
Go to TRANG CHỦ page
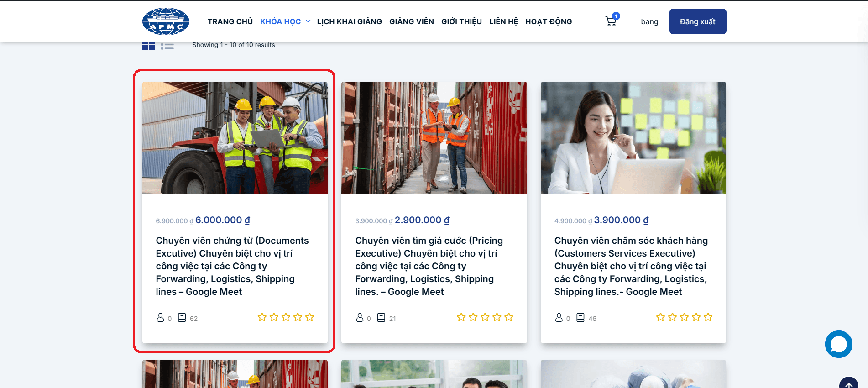tap(230, 21)
